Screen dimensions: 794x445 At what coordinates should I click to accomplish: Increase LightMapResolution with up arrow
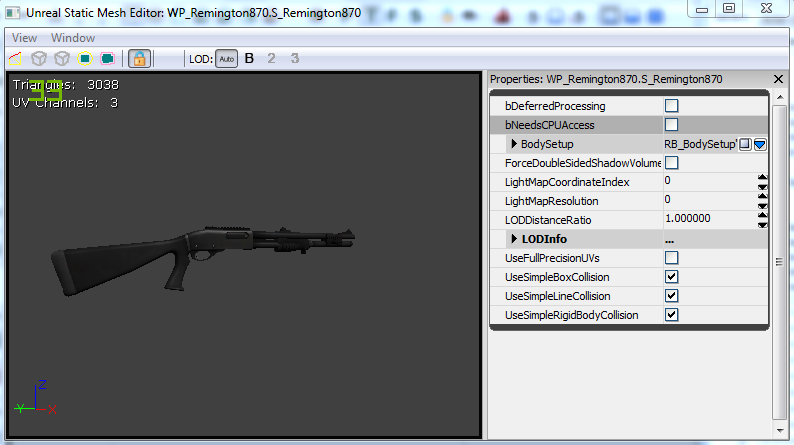click(x=763, y=196)
